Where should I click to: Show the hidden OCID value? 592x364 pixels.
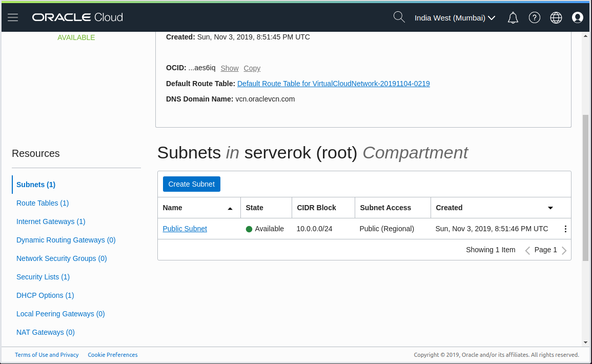pos(229,68)
